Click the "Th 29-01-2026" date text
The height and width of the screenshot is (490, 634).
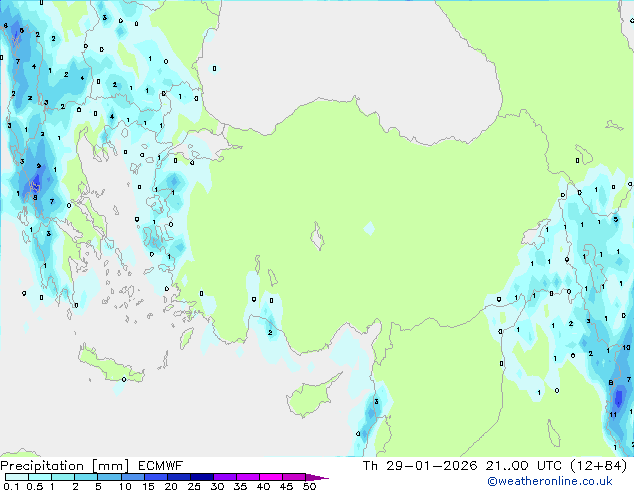[420, 466]
